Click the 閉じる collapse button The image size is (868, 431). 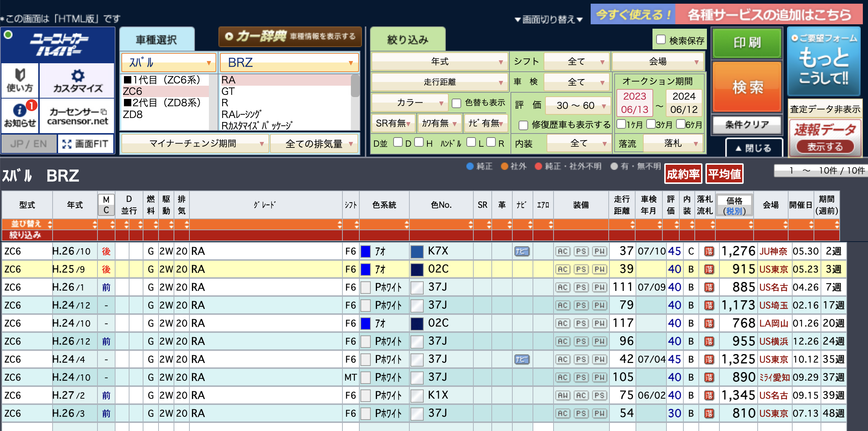click(754, 148)
